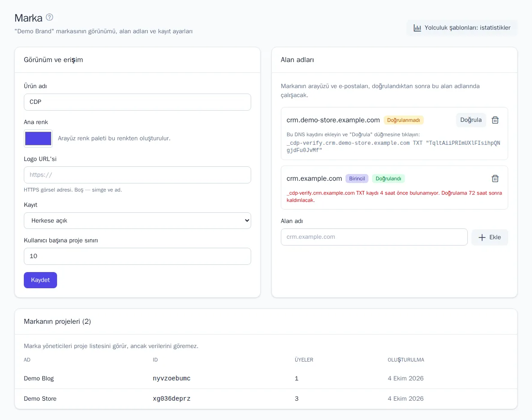Open the Kayıt dropdown
The width and height of the screenshot is (532, 420).
[137, 221]
